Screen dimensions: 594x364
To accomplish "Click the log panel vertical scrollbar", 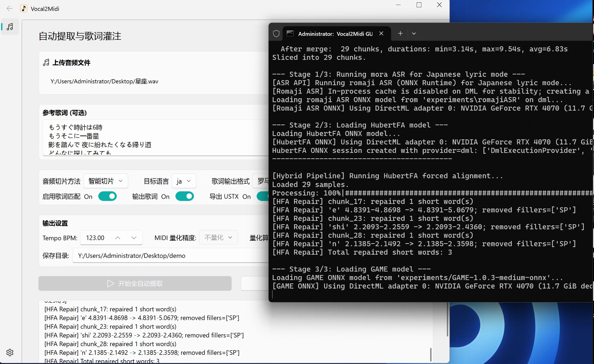I will [x=430, y=354].
